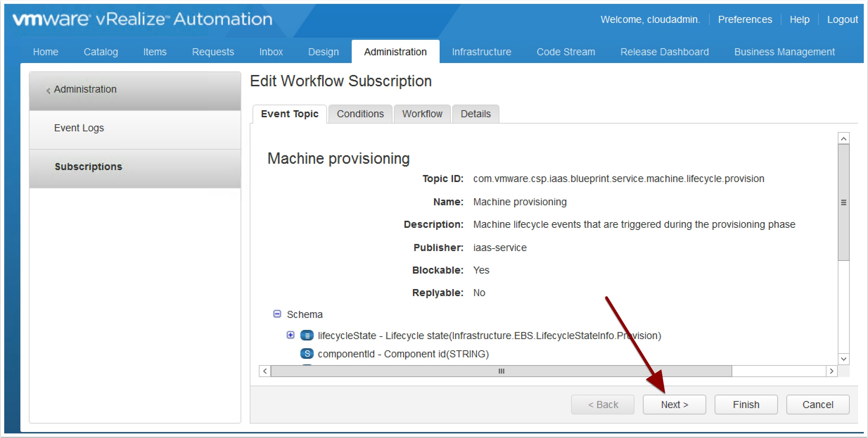The width and height of the screenshot is (868, 438).
Task: Go to the Infrastructure main tab
Action: [x=481, y=52]
